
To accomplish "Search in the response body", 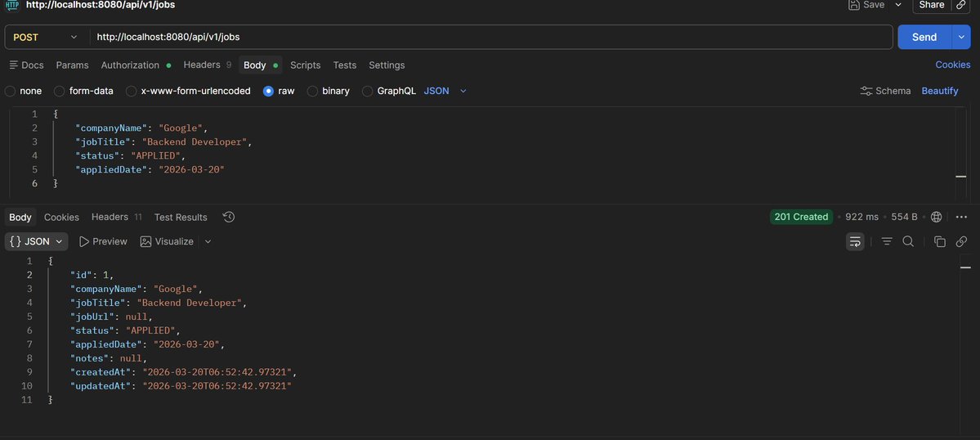I will (908, 241).
